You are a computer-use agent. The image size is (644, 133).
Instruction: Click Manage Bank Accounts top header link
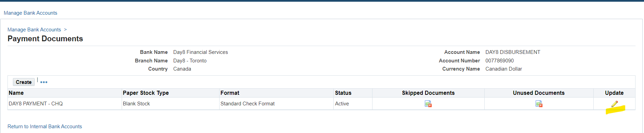click(x=31, y=13)
